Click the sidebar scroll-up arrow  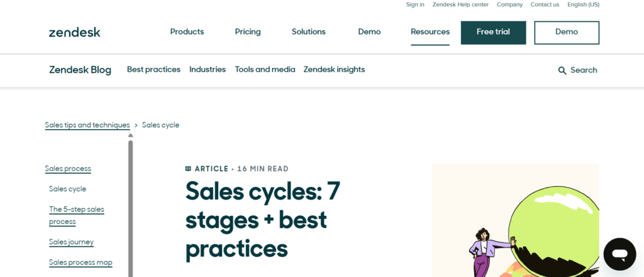(130, 135)
